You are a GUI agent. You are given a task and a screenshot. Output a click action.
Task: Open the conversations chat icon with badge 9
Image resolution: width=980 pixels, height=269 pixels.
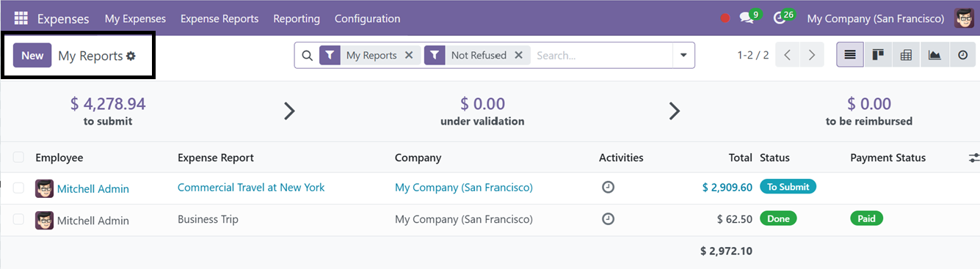click(747, 18)
